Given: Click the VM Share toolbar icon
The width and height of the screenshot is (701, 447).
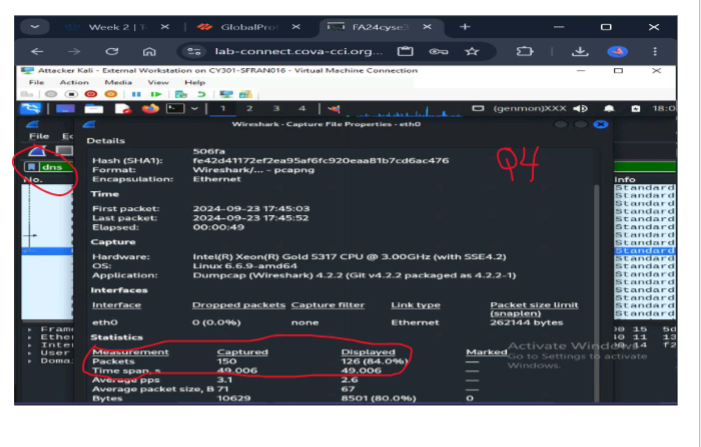Looking at the screenshot, I should (246, 94).
